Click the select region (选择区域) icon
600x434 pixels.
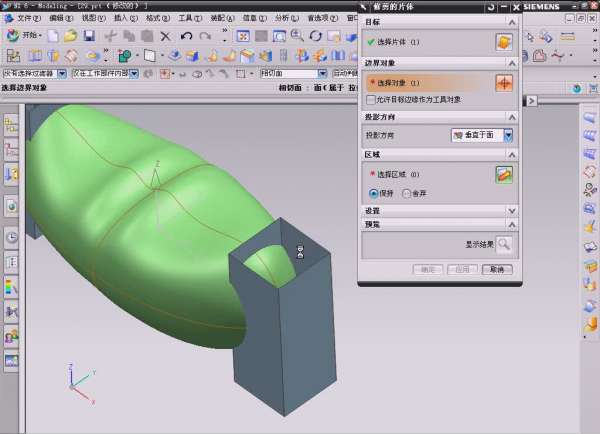[x=504, y=174]
